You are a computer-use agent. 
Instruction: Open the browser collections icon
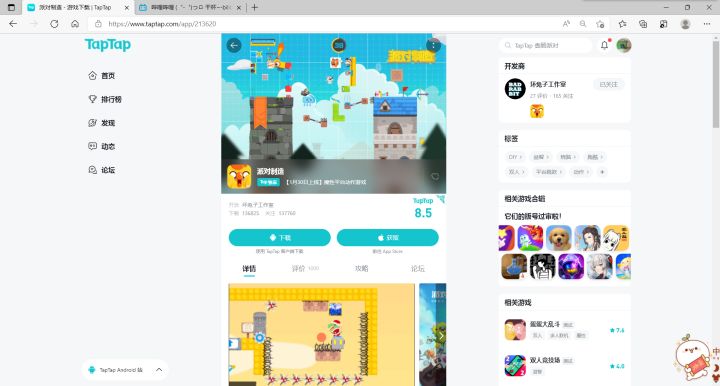point(643,24)
